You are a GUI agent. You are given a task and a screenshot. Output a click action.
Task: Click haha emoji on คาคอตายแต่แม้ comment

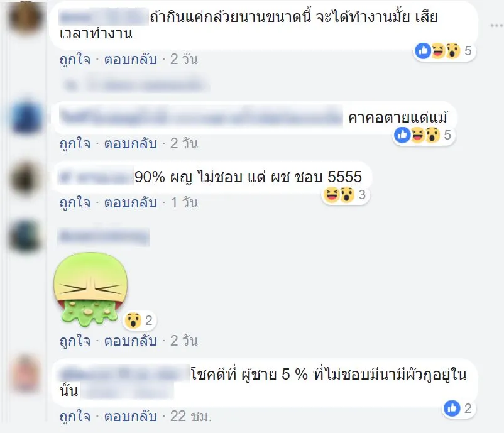click(x=417, y=134)
